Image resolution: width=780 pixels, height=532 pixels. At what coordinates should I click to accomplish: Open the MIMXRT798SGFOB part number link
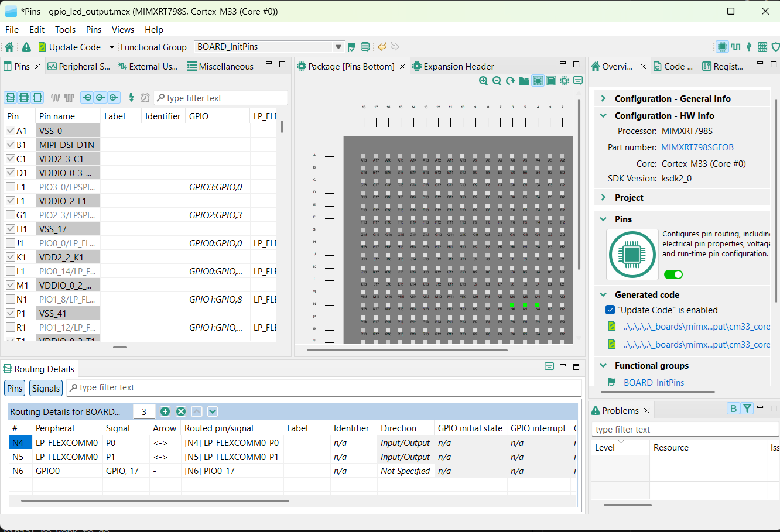click(x=697, y=147)
